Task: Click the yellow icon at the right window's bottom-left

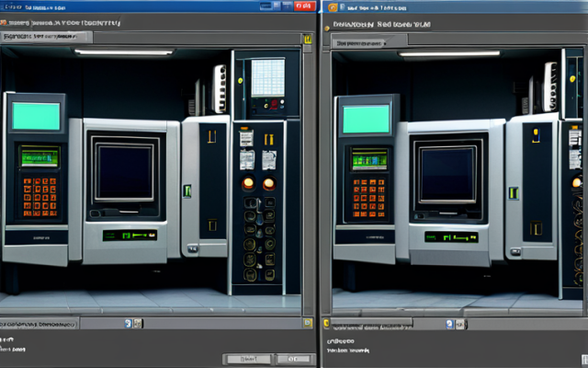Action: [x=326, y=323]
